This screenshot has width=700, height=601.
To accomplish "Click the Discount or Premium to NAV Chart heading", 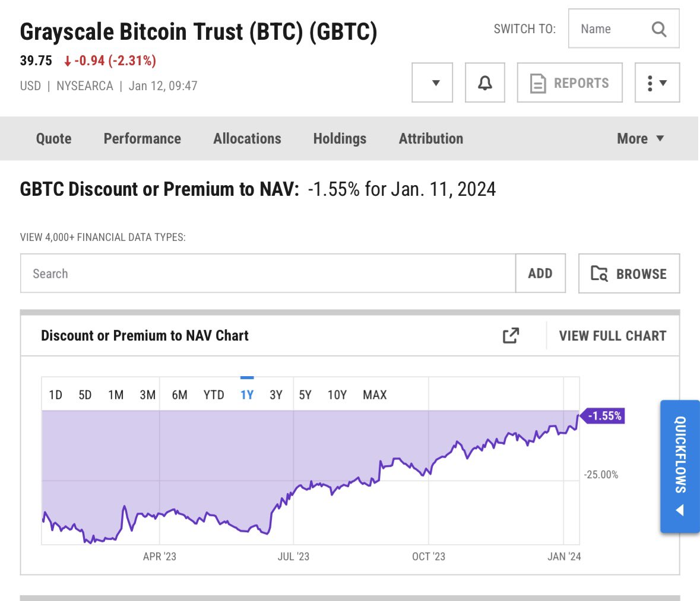I will click(145, 336).
